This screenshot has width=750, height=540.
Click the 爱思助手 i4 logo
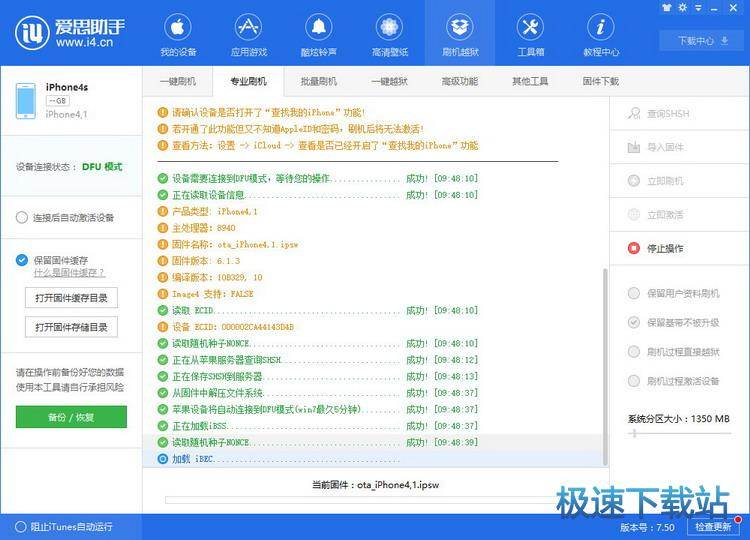(70, 33)
